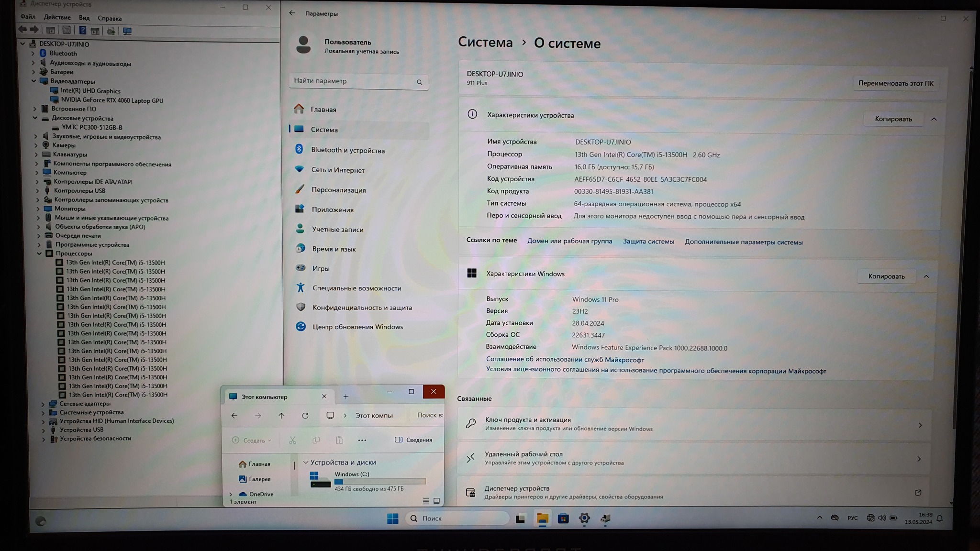Select NVIDIA GeForce RTX 4060 Laptop GPU entry
The image size is (980, 551).
(112, 100)
